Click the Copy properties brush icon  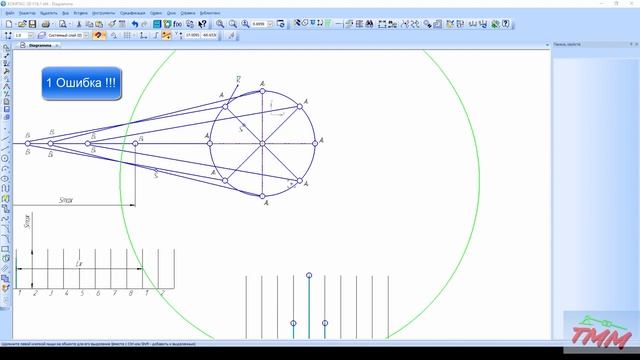coord(112,24)
